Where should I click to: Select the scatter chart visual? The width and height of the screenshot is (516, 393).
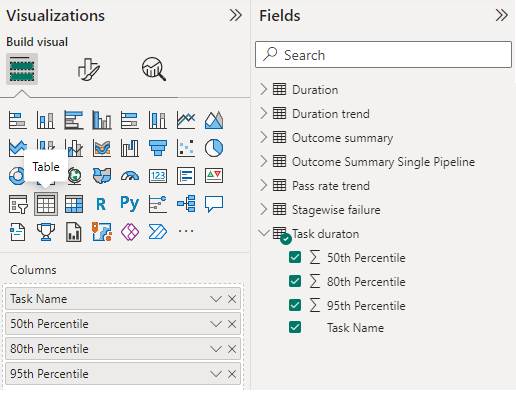coord(186,148)
